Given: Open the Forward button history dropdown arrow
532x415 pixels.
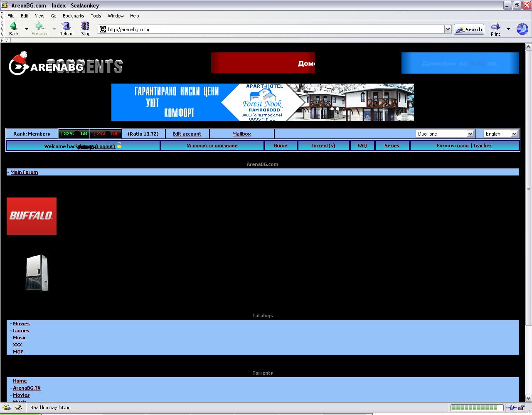Looking at the screenshot, I should click(54, 29).
